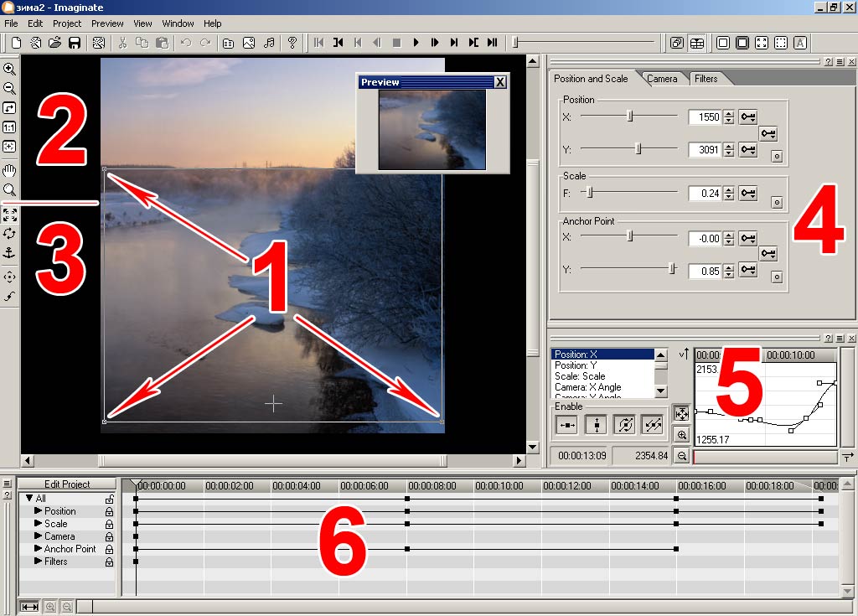The height and width of the screenshot is (616, 858).
Task: Toggle the horizontal move Enable button
Action: [x=566, y=425]
